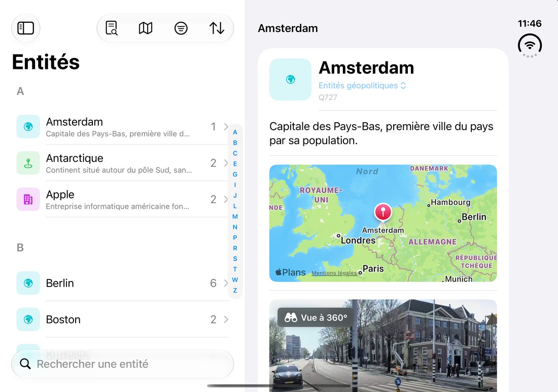558x392 pixels.
Task: Click Boston row globe icon
Action: coord(28,319)
